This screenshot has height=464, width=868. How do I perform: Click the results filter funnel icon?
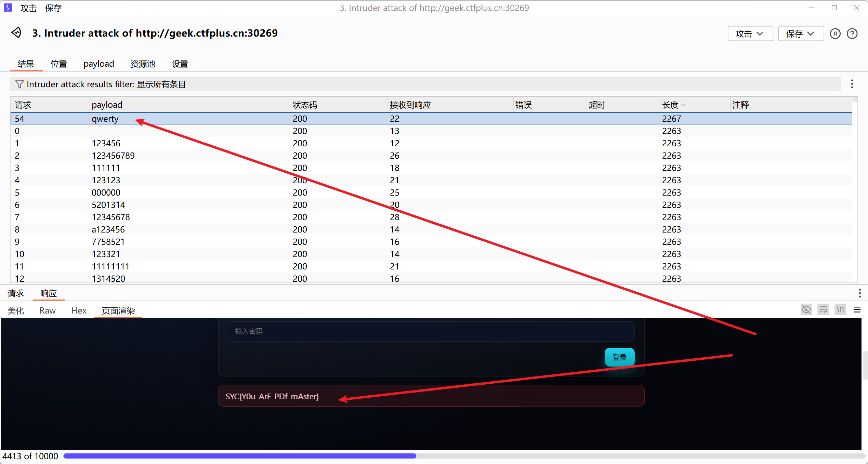[19, 84]
